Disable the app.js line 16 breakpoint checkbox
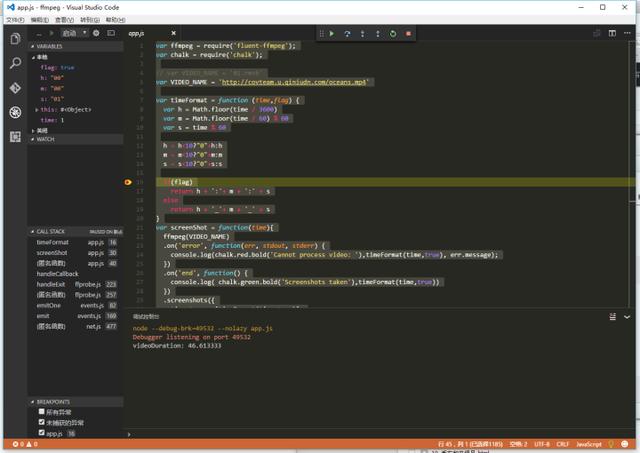Viewport: 640px width, 453px height. click(x=41, y=434)
